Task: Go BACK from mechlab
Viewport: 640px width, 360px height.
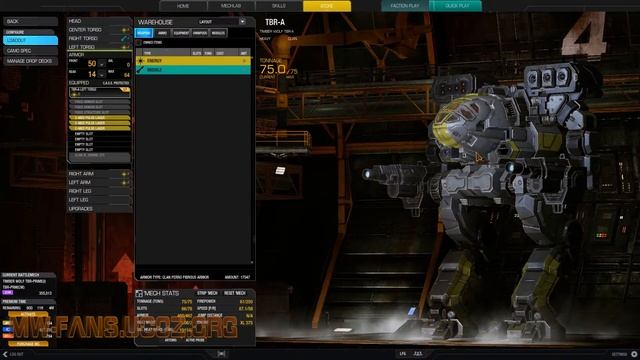Action: click(x=30, y=21)
